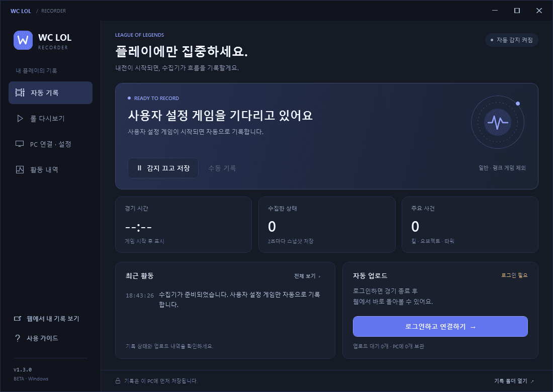Image resolution: width=553 pixels, height=392 pixels.
Task: Click the WC LOL logo icon
Action: [23, 40]
